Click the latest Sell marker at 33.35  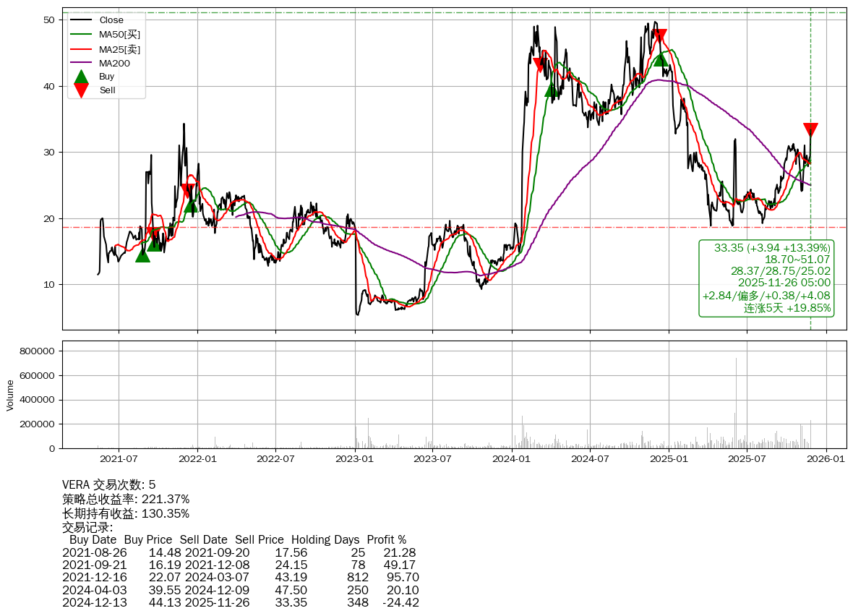tap(810, 130)
